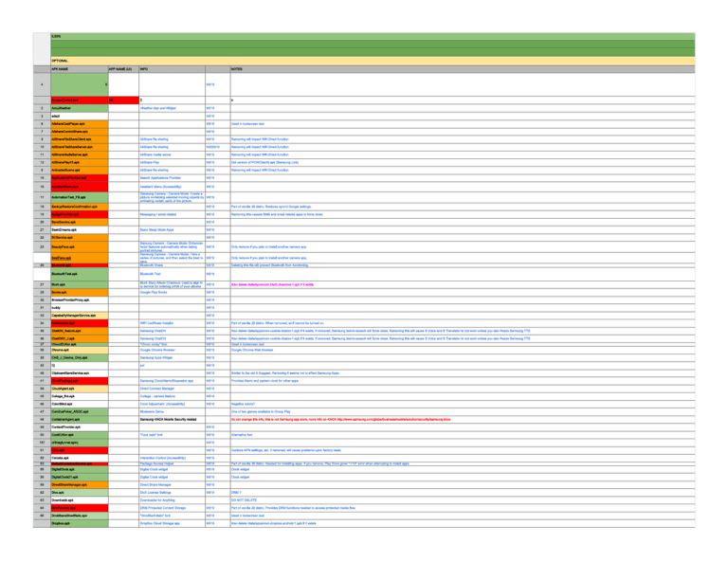Click the 'Direct Connect Manager' info cell

172,389
